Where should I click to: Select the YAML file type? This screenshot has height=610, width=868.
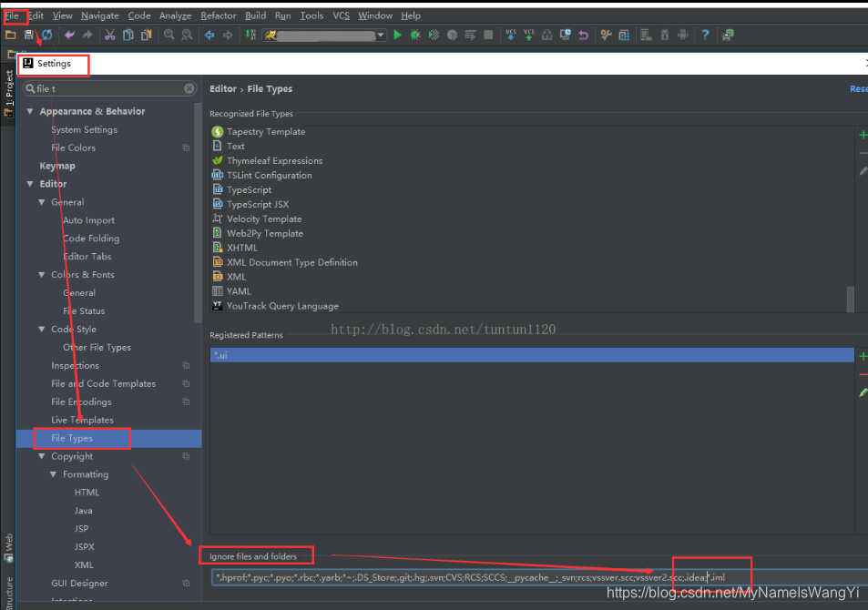(239, 291)
